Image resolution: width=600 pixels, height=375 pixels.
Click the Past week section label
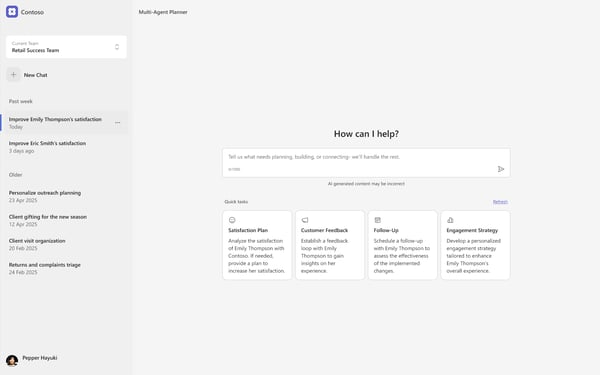pyautogui.click(x=21, y=101)
